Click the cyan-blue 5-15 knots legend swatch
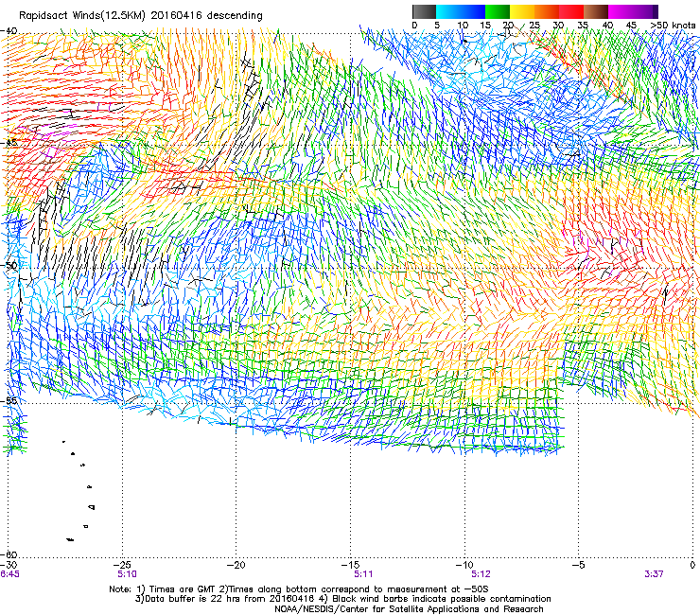700x615 pixels. click(x=461, y=11)
